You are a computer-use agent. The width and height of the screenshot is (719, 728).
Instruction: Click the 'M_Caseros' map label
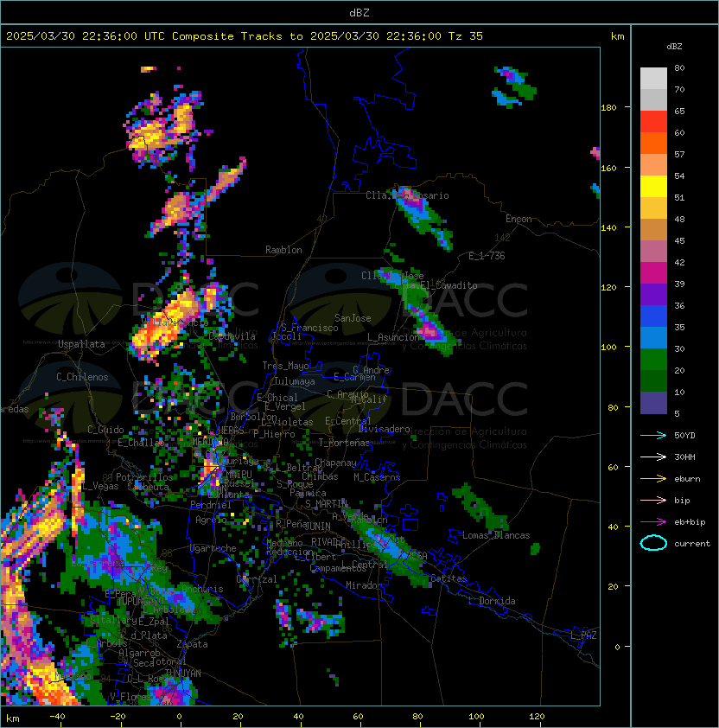[x=377, y=476]
